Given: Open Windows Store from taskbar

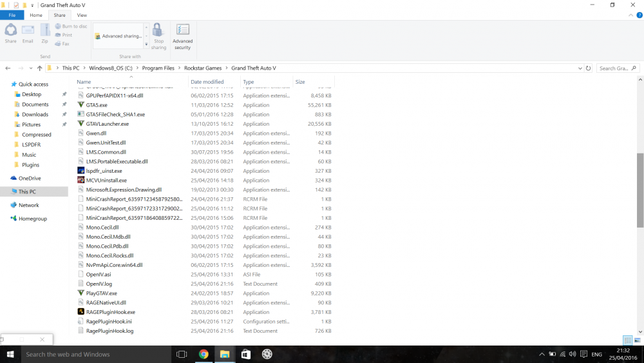Looking at the screenshot, I should [245, 354].
